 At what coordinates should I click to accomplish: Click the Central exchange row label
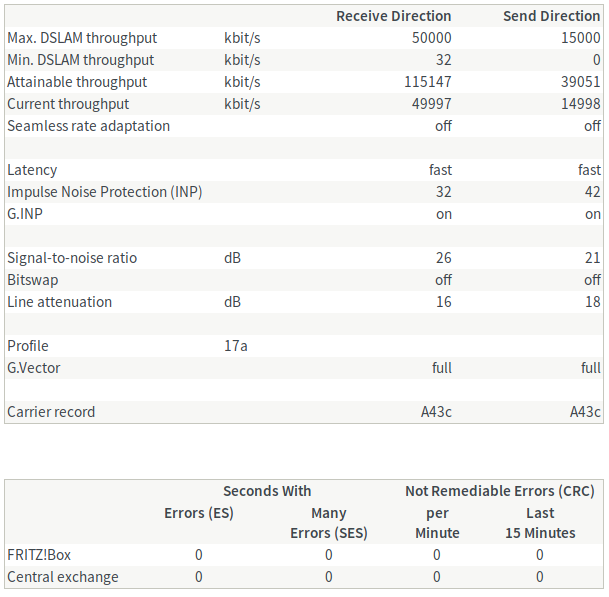coord(63,577)
